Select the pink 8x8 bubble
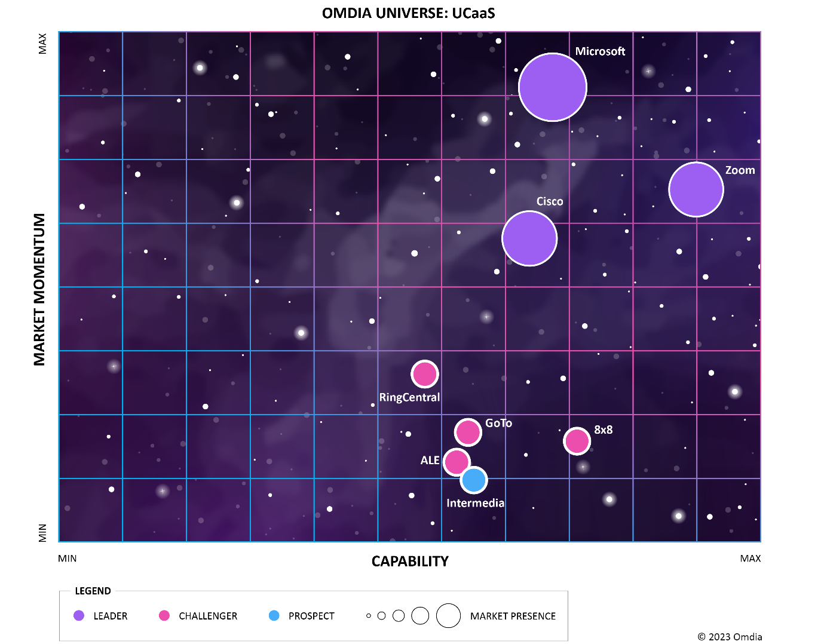This screenshot has height=644, width=824. (x=577, y=441)
